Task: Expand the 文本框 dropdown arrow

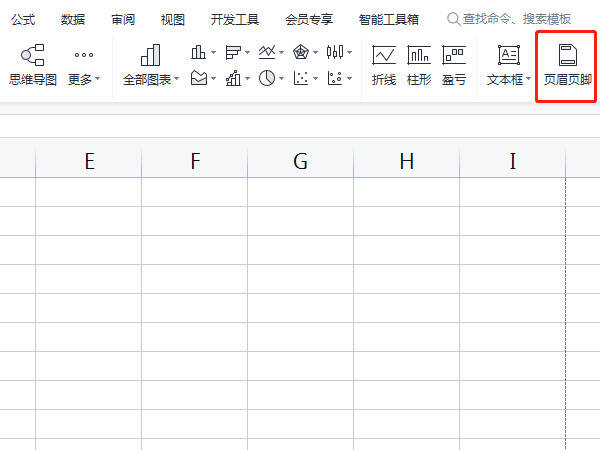Action: [x=528, y=78]
